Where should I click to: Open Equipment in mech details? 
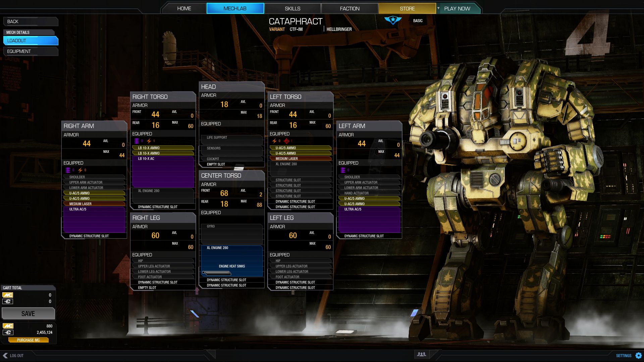click(x=31, y=51)
